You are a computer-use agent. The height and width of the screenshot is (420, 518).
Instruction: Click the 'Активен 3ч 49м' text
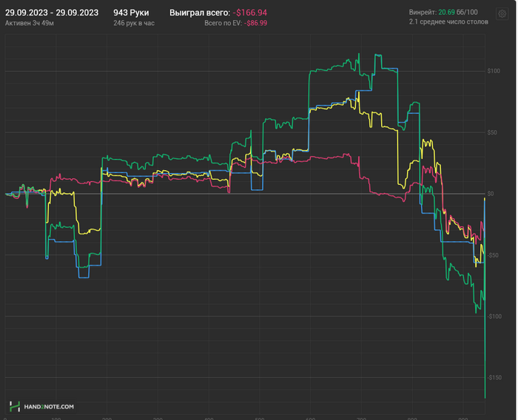coord(30,23)
